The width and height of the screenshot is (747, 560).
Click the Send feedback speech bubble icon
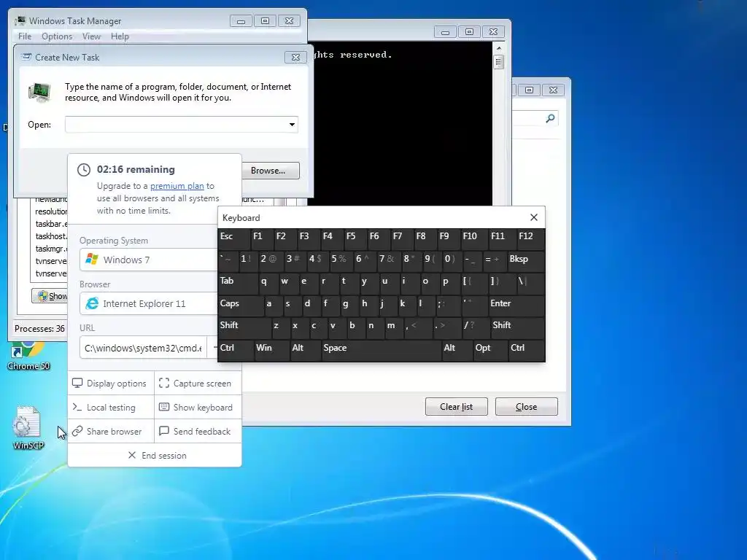coord(164,431)
